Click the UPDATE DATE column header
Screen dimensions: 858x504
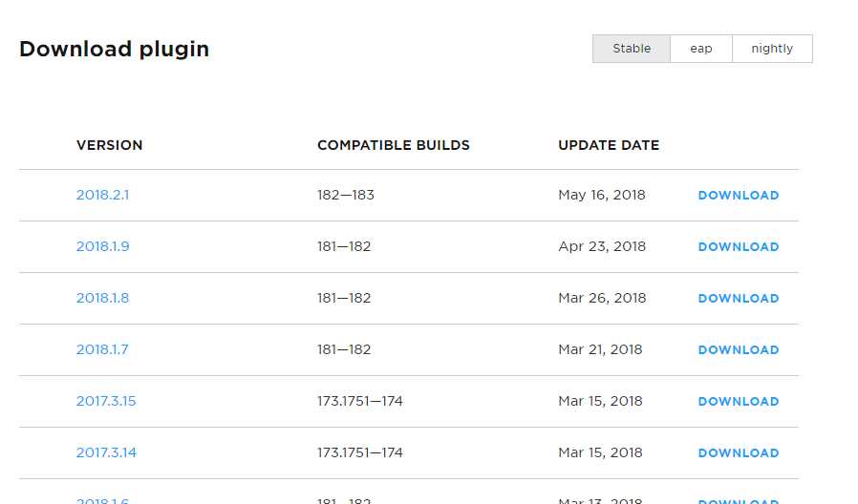click(x=609, y=145)
